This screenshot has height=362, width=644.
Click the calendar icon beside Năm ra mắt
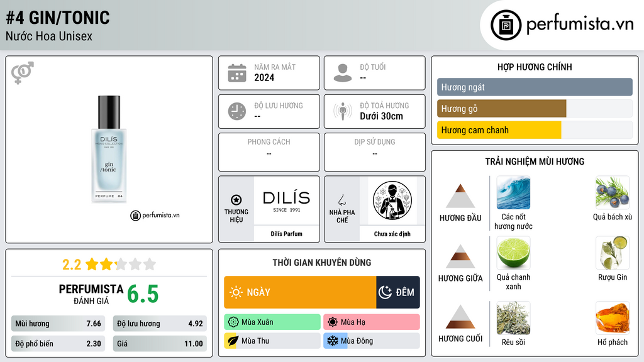pyautogui.click(x=237, y=73)
